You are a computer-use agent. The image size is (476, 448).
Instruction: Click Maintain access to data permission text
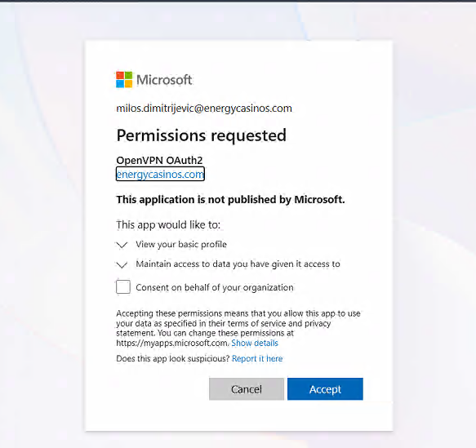238,264
